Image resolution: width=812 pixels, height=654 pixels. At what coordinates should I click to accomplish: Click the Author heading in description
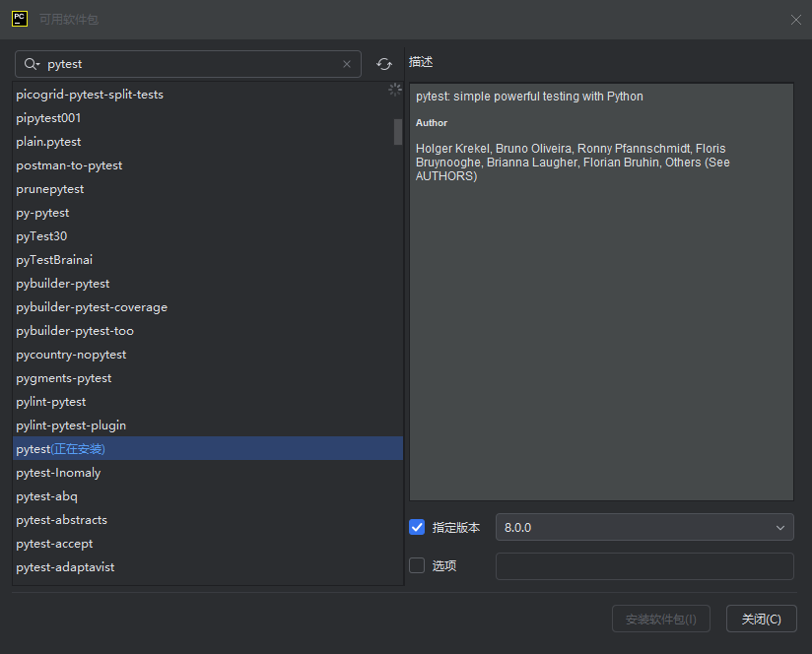[432, 123]
